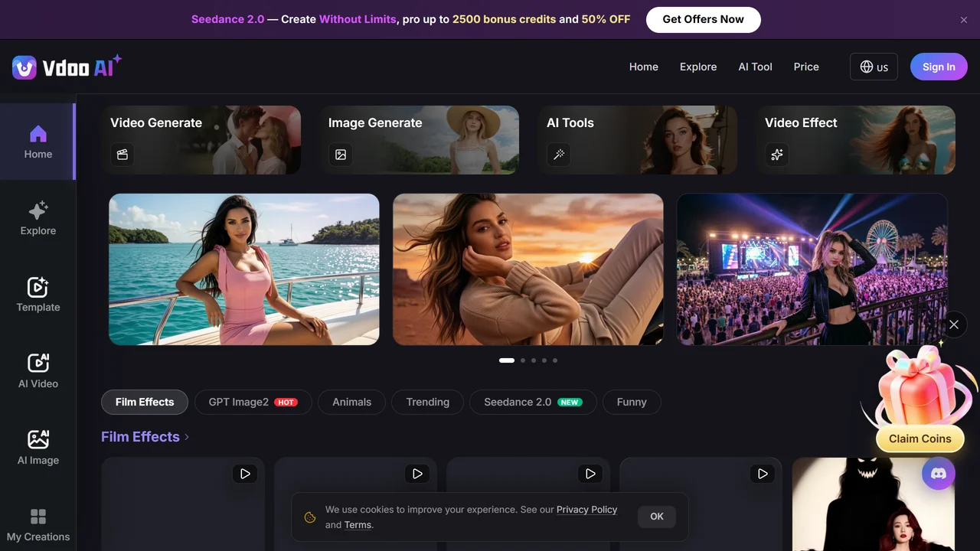Image resolution: width=980 pixels, height=551 pixels.
Task: Select the second carousel dot
Action: click(x=523, y=360)
